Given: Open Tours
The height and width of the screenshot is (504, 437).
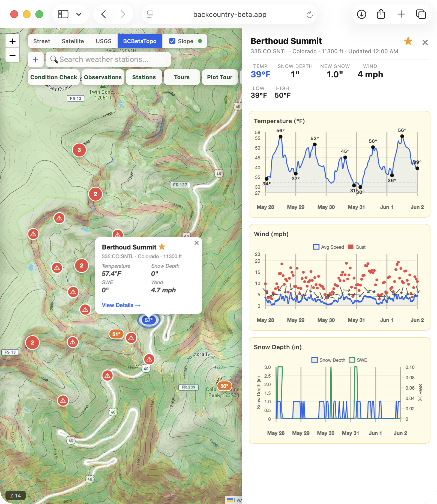Looking at the screenshot, I should pyautogui.click(x=182, y=77).
